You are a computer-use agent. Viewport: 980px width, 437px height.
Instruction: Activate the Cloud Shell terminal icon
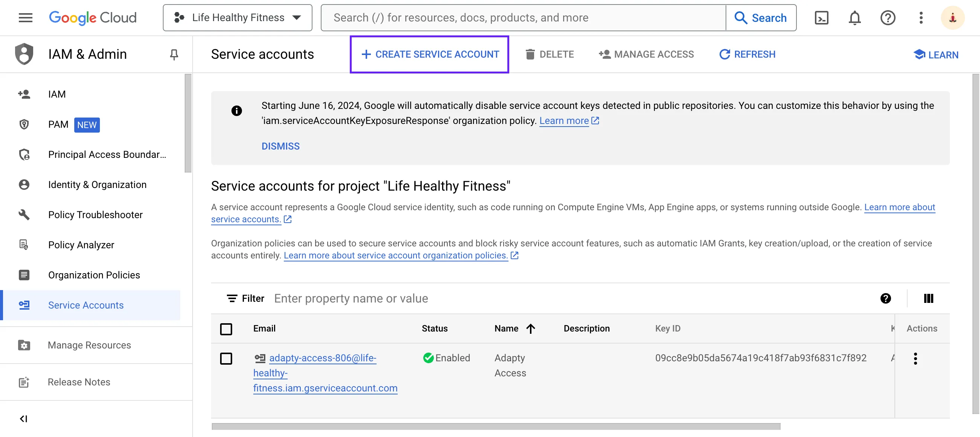pos(821,17)
